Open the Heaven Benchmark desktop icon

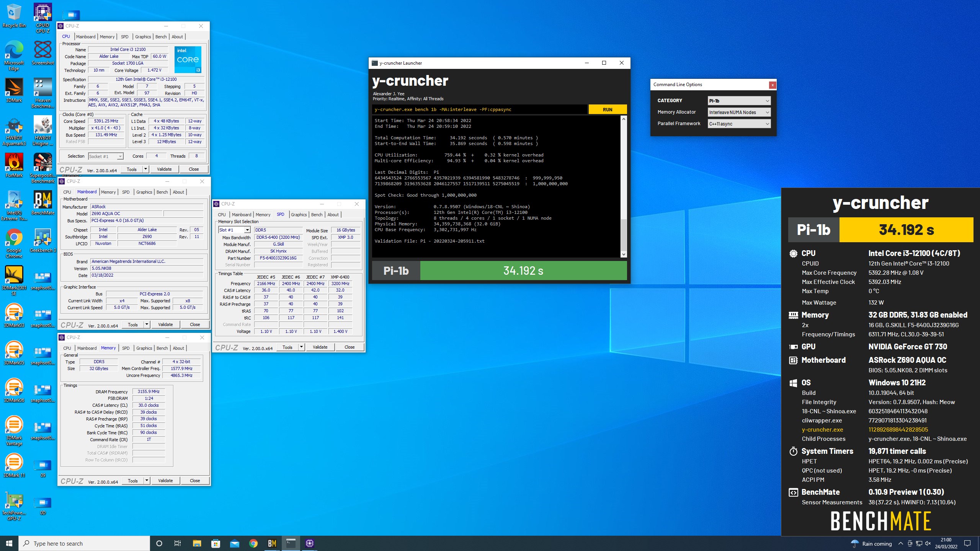(x=42, y=93)
